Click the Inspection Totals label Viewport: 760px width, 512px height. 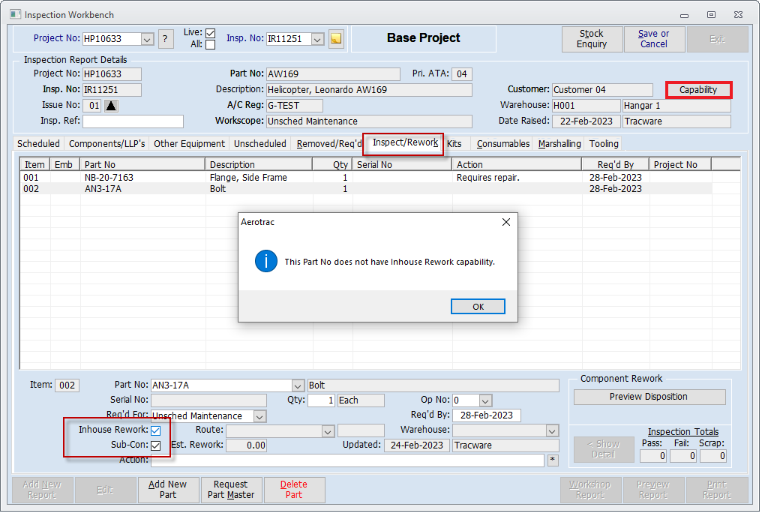click(x=683, y=432)
